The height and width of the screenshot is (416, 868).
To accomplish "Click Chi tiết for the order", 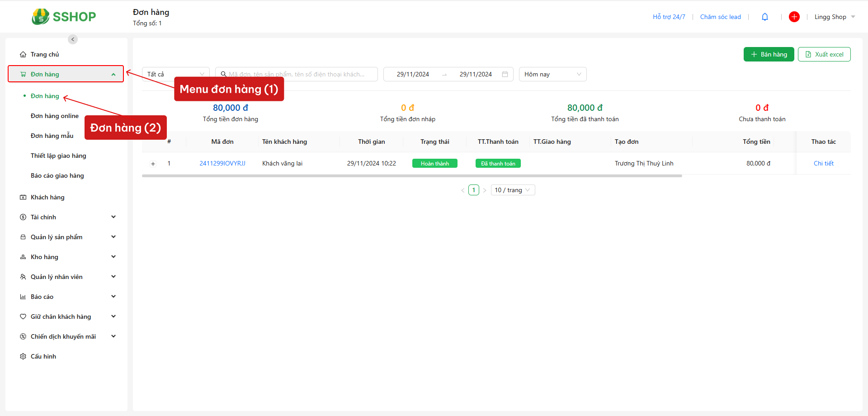I will click(824, 163).
